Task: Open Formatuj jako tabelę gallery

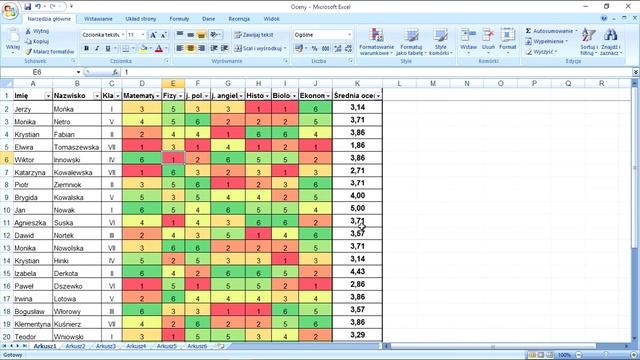Action: (x=411, y=41)
